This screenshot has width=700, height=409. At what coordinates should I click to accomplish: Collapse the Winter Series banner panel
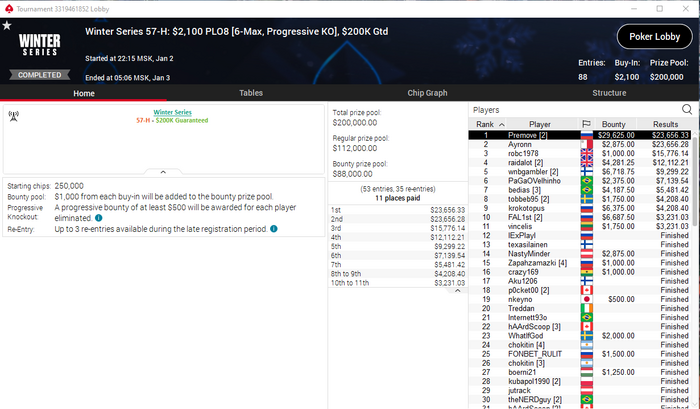coord(163,172)
